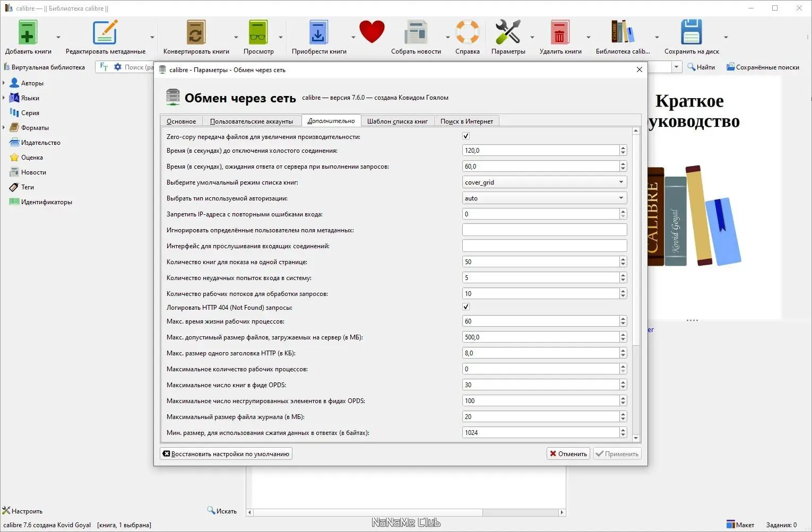Image resolution: width=812 pixels, height=532 pixels.
Task: Open search history dropdown next to Найти
Action: pyautogui.click(x=677, y=67)
